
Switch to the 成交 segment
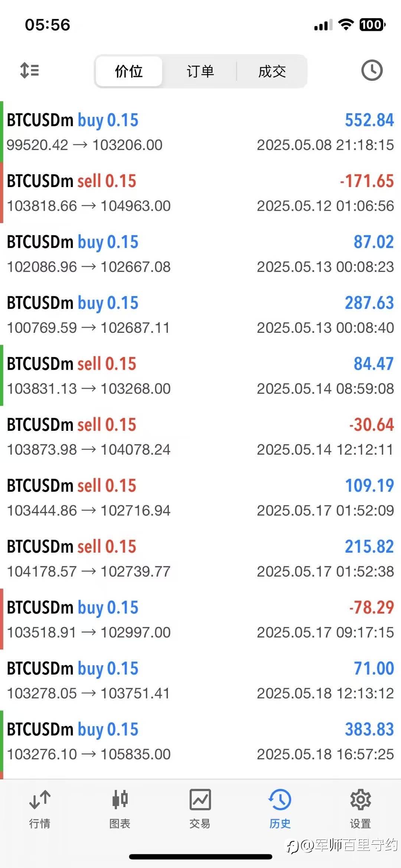(x=272, y=71)
